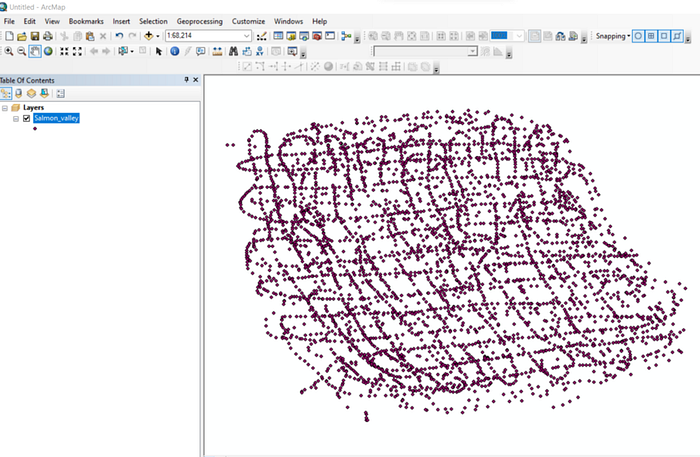Select the Salmon_valley layer name
This screenshot has width=700, height=457.
point(56,118)
